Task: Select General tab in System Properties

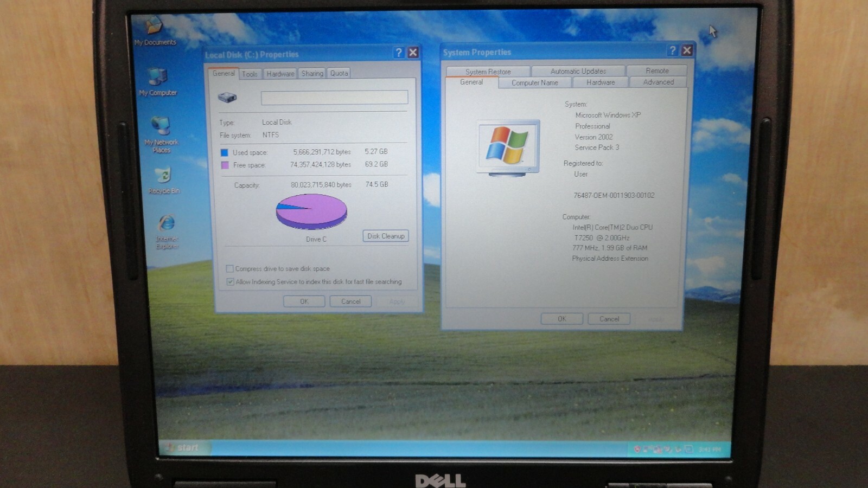Action: point(471,82)
